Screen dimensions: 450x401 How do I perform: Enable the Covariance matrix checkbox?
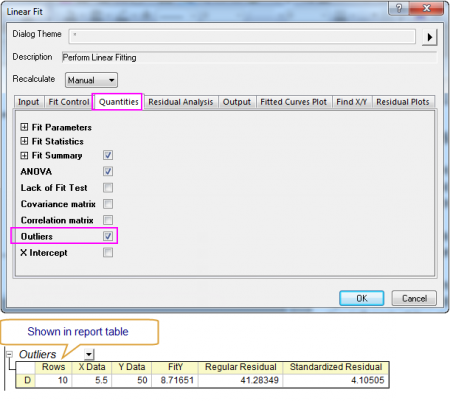[x=108, y=204]
